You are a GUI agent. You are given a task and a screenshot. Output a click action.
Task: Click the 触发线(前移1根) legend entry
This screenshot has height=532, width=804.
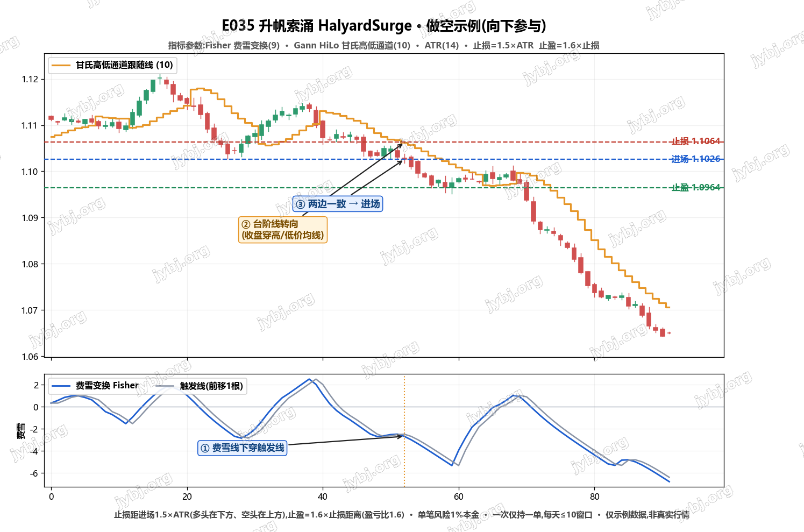click(200, 386)
